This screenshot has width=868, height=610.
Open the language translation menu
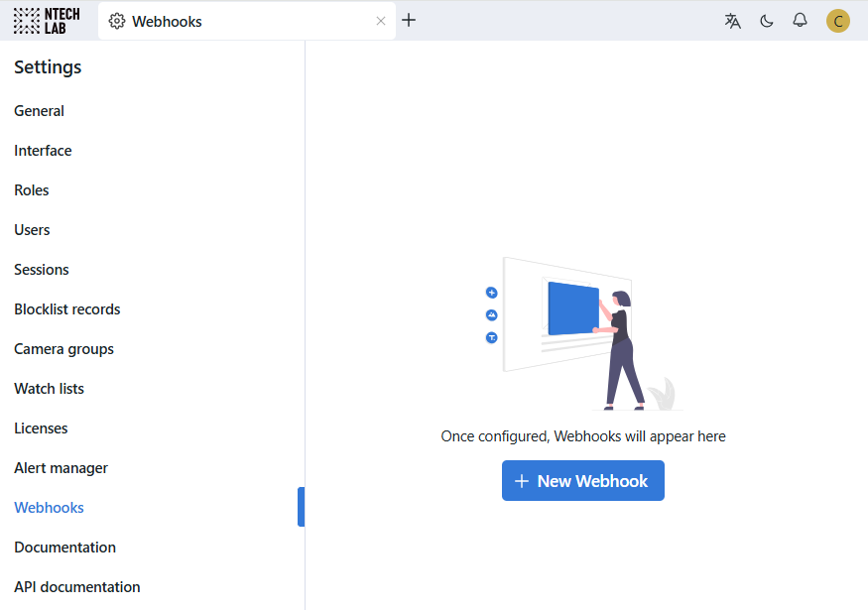point(733,21)
